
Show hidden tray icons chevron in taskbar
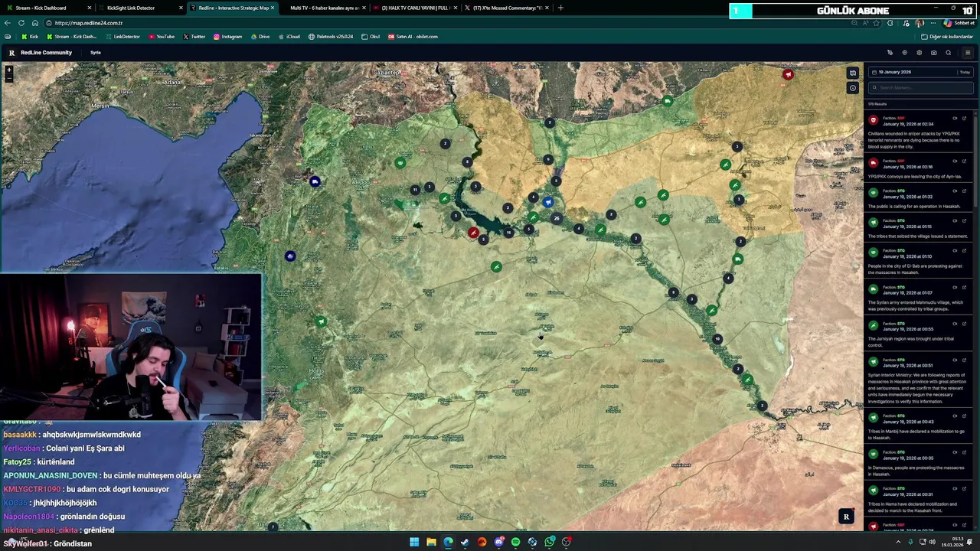[898, 542]
